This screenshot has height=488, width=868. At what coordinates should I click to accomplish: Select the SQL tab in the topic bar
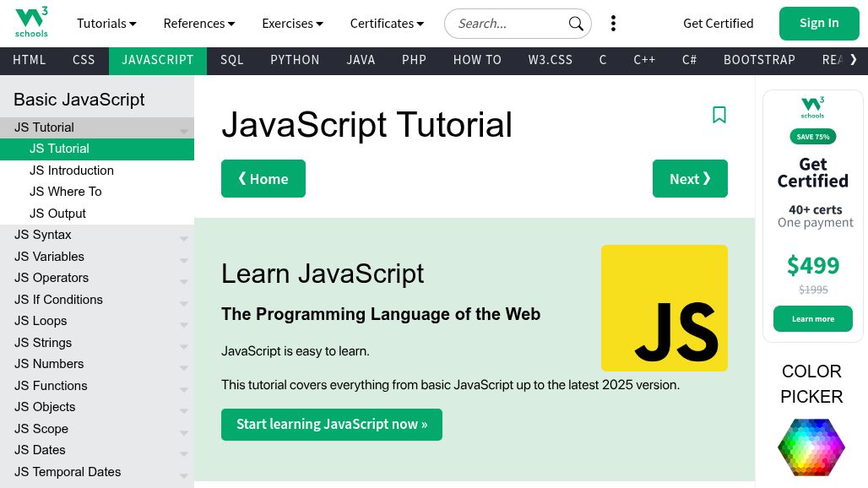pyautogui.click(x=231, y=60)
